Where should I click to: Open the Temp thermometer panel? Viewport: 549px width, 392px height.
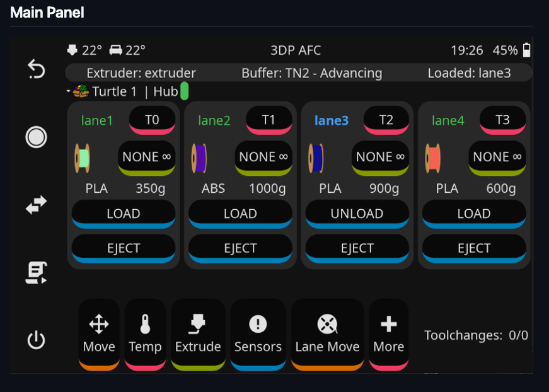point(145,335)
